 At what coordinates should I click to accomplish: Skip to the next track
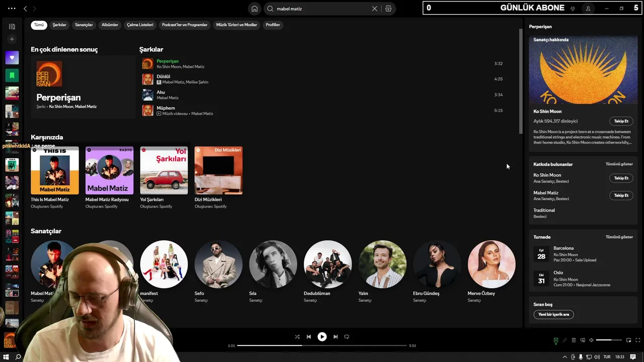(x=336, y=337)
